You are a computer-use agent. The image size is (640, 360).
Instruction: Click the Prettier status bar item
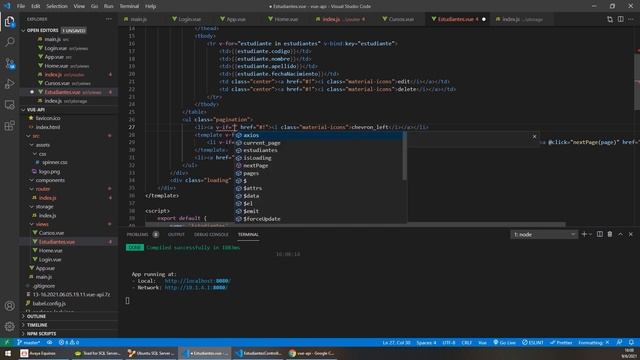(561, 342)
